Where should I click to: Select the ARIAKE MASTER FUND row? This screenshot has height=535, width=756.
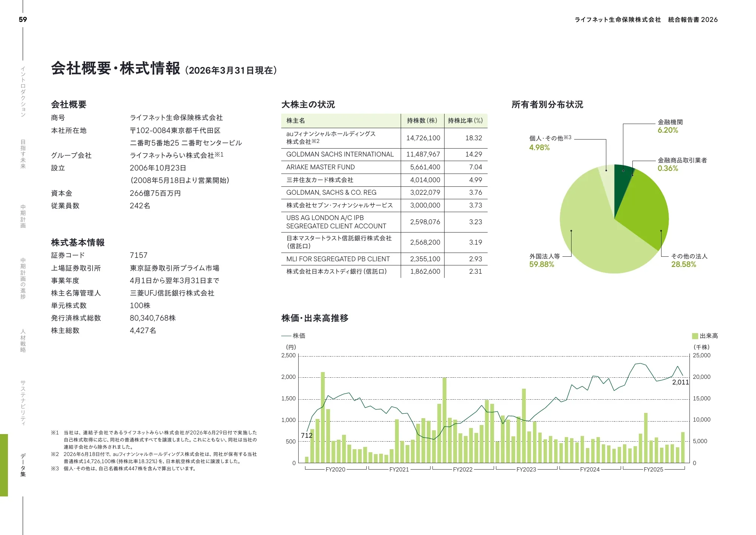[x=384, y=167]
